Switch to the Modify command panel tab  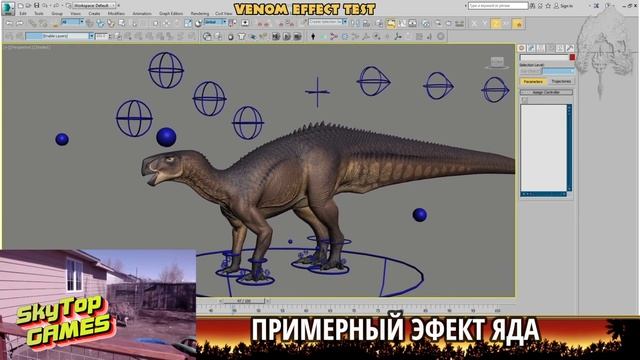point(531,48)
